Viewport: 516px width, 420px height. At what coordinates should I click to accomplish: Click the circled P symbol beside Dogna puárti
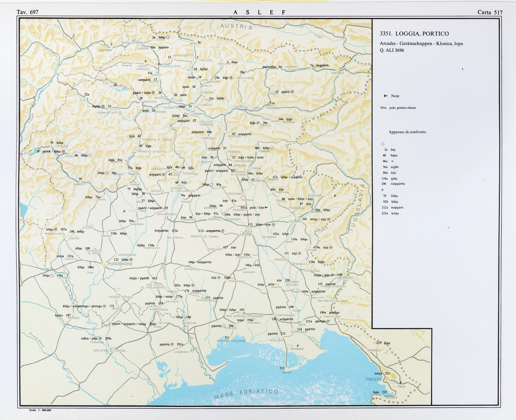(292, 92)
